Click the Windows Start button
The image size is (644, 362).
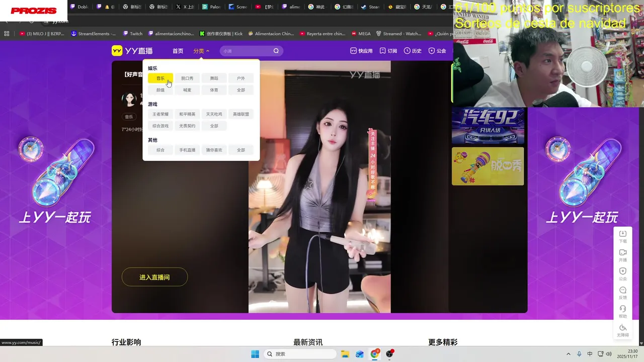tap(255, 354)
